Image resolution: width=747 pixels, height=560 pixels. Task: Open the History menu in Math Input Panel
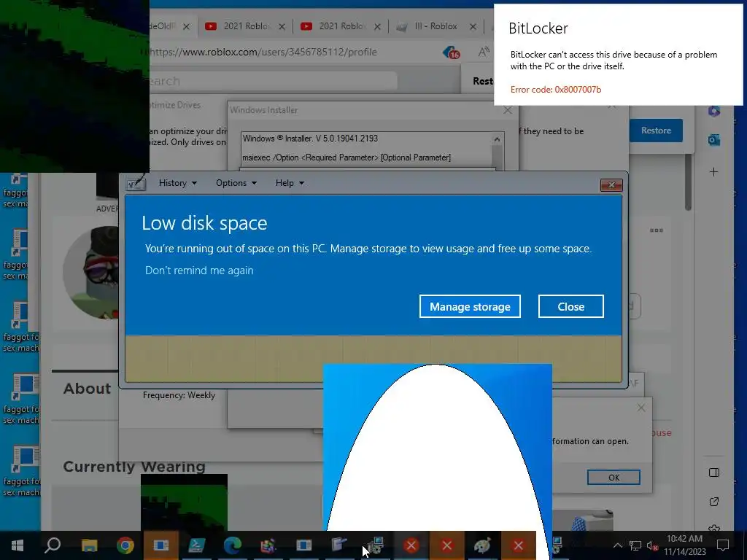178,183
